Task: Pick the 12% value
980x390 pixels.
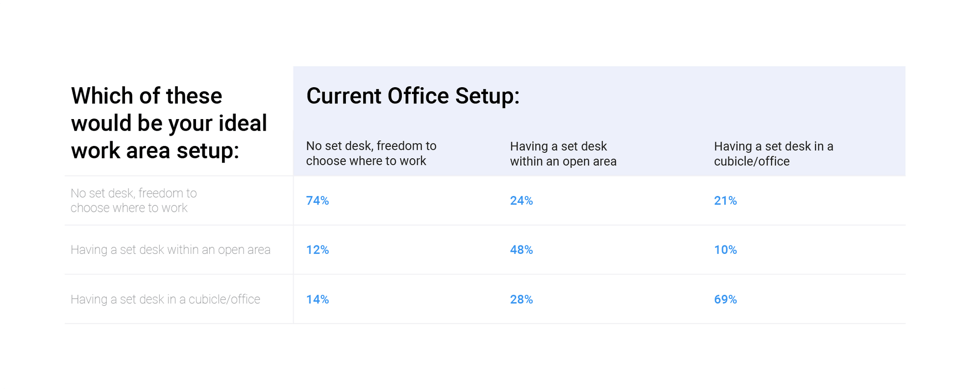Action: coord(318,250)
